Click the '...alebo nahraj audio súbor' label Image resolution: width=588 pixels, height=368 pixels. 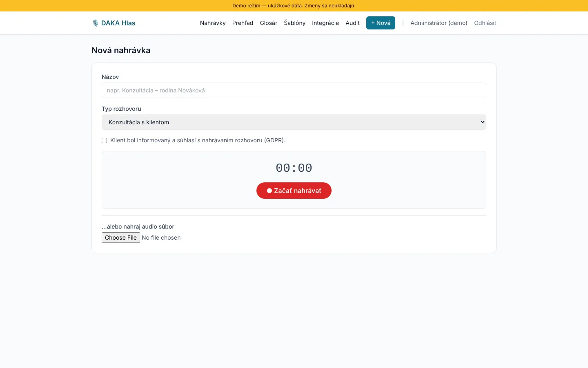tap(138, 227)
